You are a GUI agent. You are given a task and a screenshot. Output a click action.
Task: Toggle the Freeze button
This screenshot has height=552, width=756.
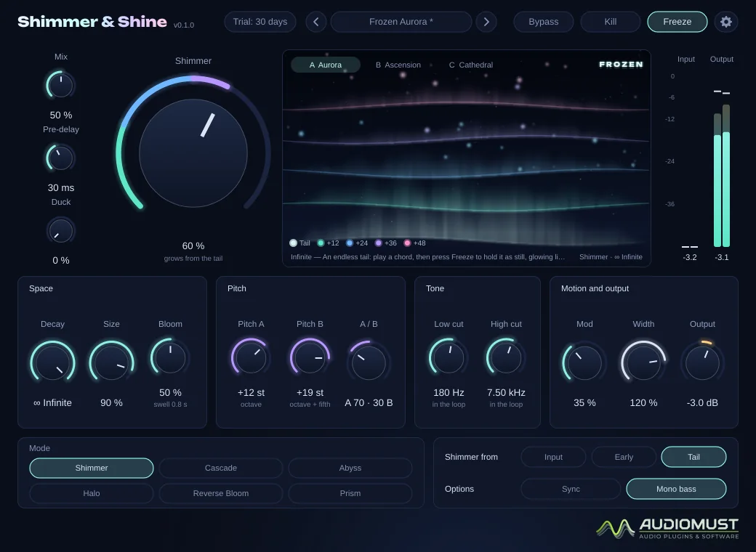tap(677, 22)
